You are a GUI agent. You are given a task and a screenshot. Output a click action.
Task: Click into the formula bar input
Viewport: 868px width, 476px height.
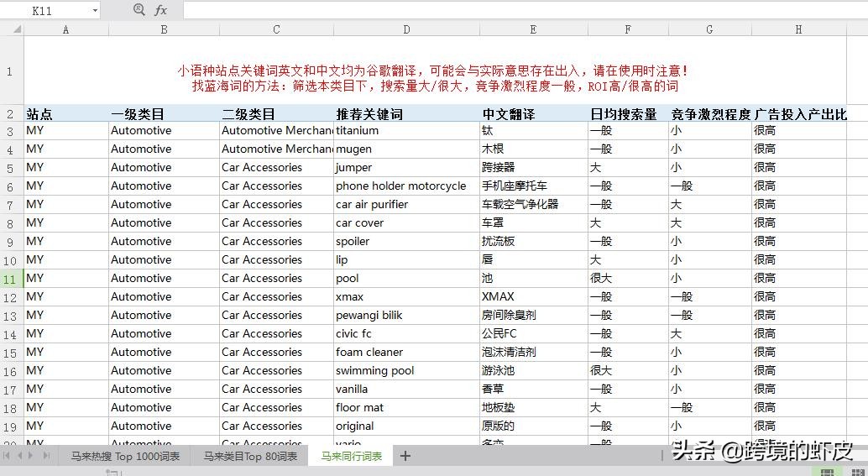point(525,10)
